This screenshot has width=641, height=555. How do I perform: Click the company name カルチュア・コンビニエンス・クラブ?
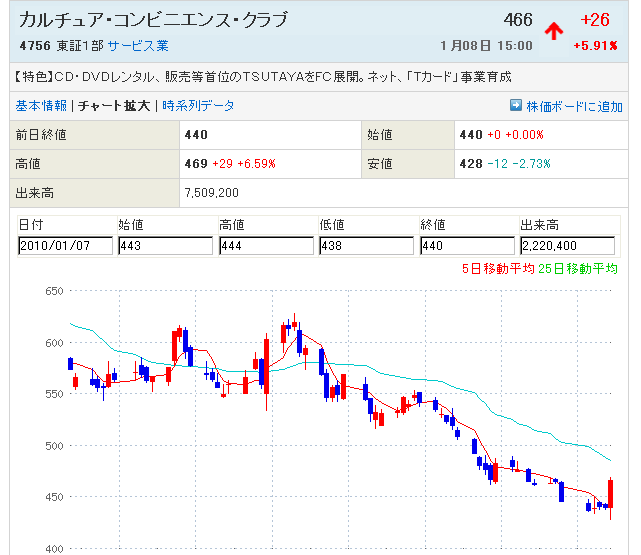pyautogui.click(x=153, y=20)
